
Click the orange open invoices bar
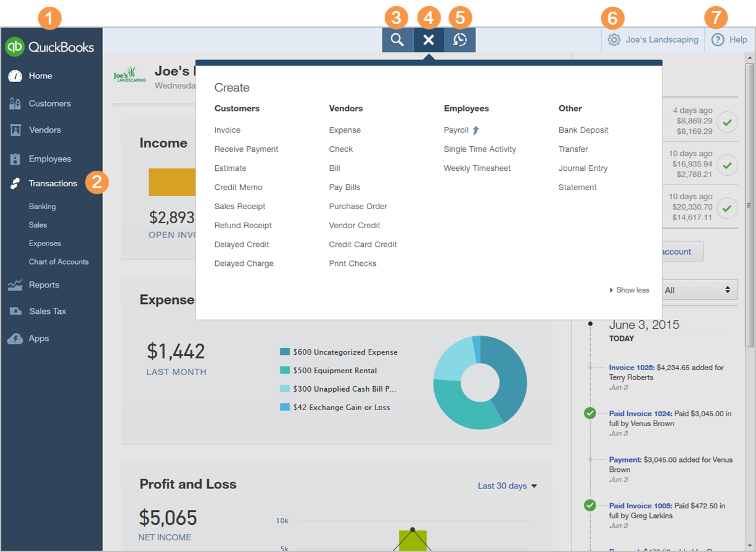pos(172,182)
